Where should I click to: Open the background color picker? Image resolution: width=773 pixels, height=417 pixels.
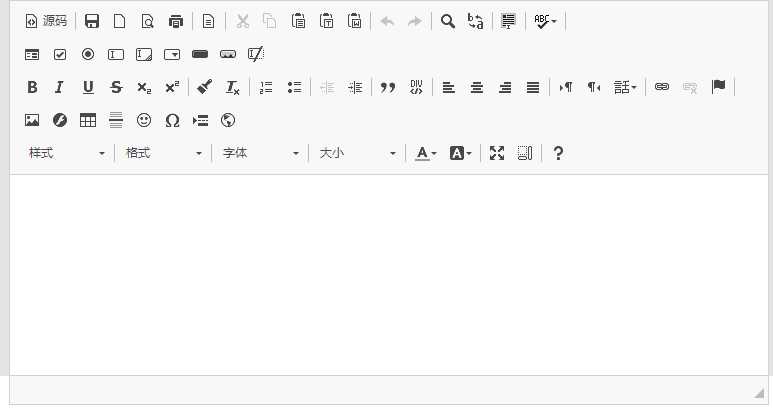point(460,153)
